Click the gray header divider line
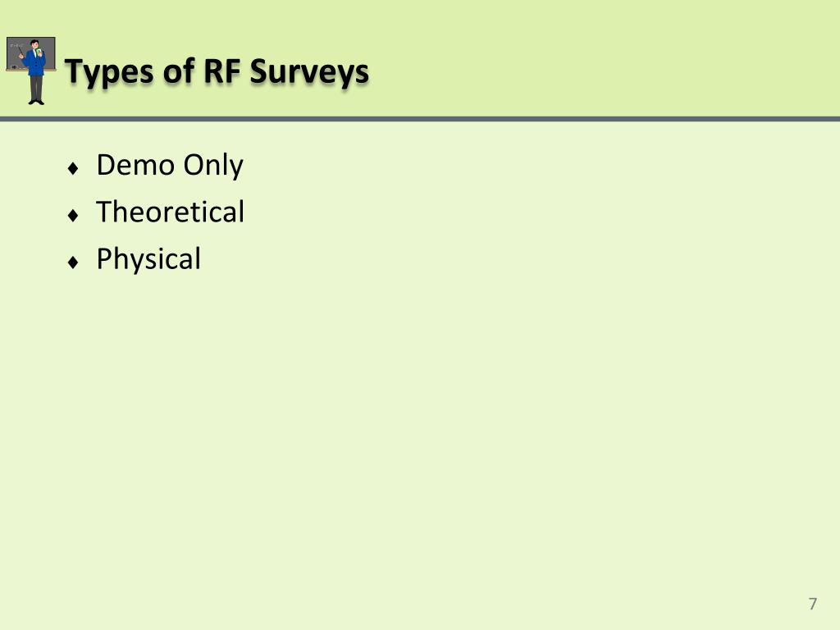The width and height of the screenshot is (840, 630). (420, 119)
